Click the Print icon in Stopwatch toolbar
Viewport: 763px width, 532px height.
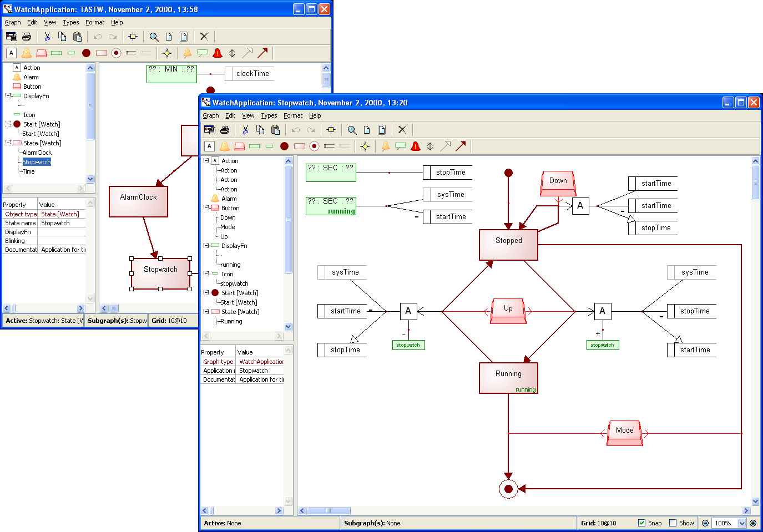(x=225, y=130)
